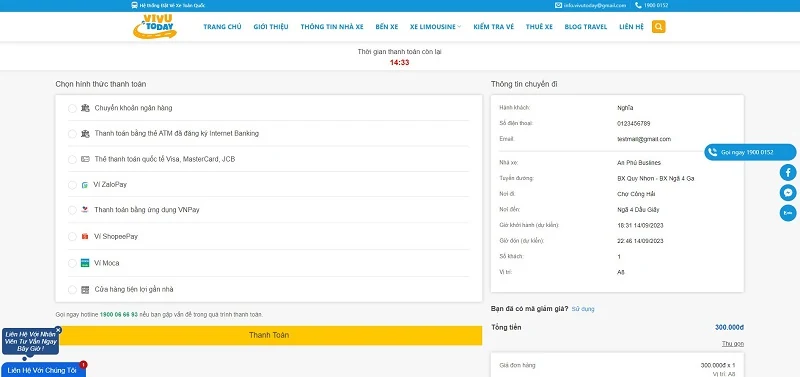Click route BX Quy Nhơn - BX Ngã 4 Ga
This screenshot has height=377, width=800.
655,179
